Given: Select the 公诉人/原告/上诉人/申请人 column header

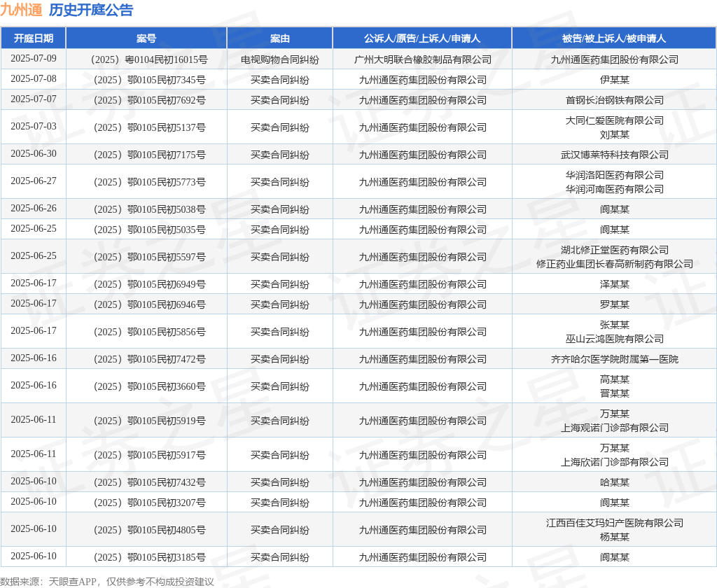Looking at the screenshot, I should tap(422, 38).
